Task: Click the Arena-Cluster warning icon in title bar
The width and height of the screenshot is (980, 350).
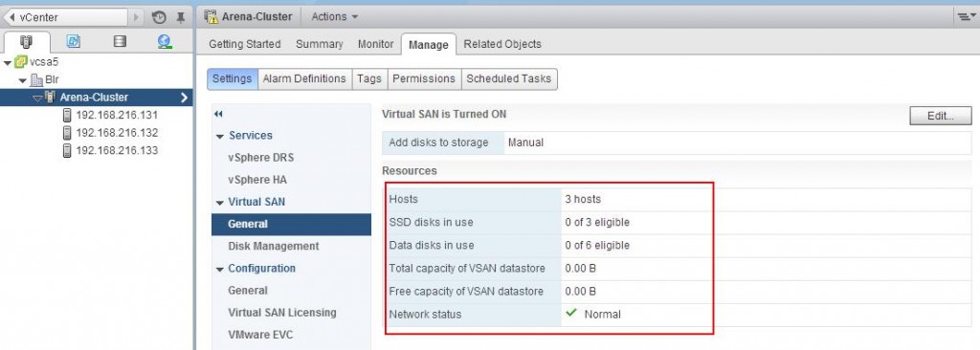Action: coord(212,17)
